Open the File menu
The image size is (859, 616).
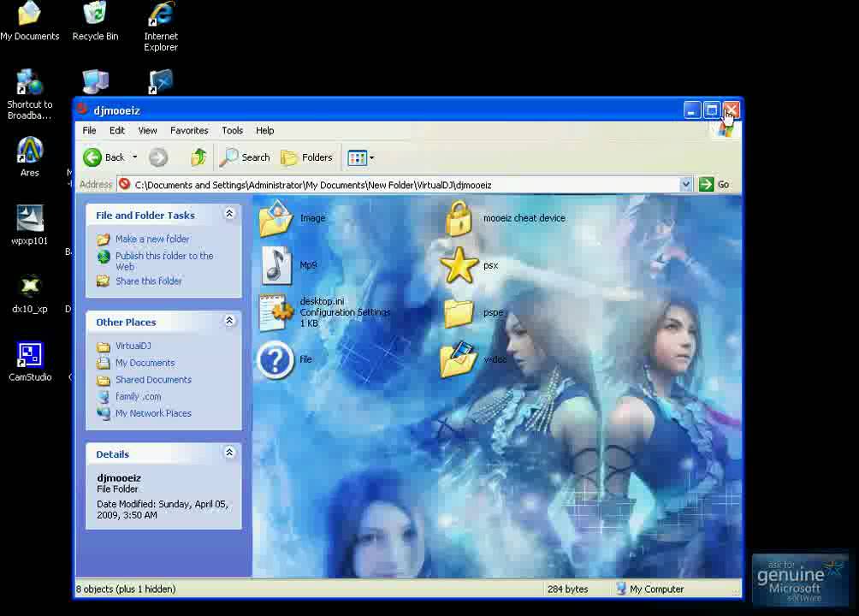89,130
